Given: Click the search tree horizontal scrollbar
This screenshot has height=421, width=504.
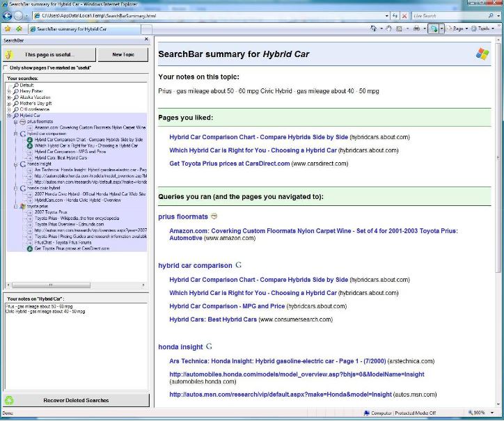Looking at the screenshot, I should click(x=77, y=285).
